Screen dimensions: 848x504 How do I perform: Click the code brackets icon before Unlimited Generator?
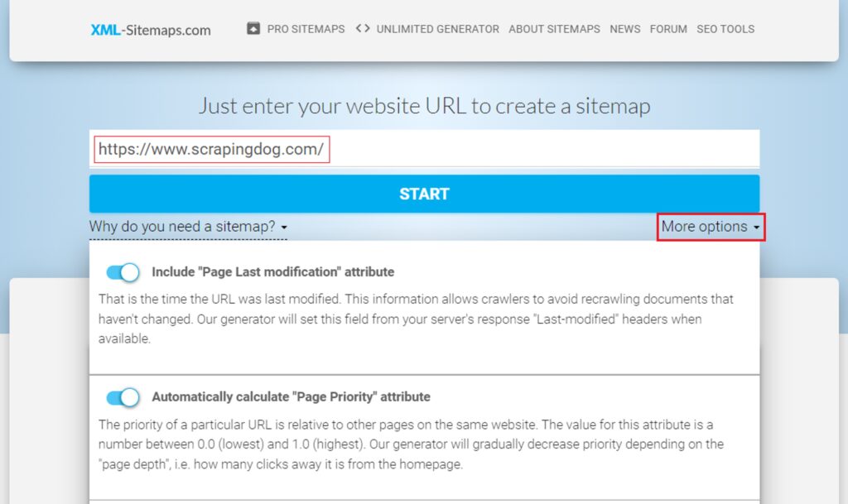[363, 28]
